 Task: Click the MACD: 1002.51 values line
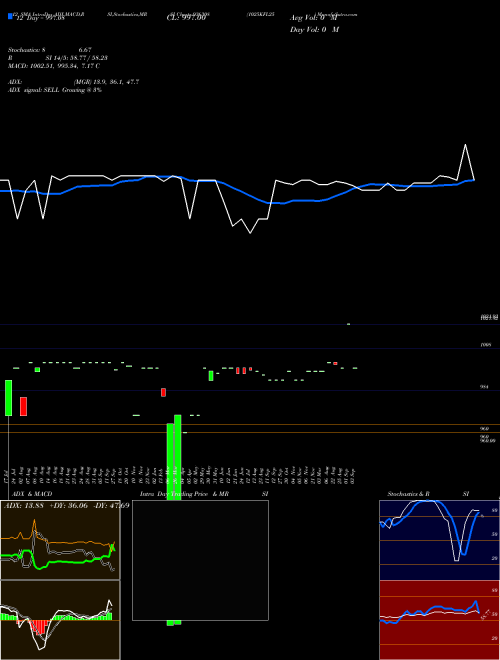point(54,66)
